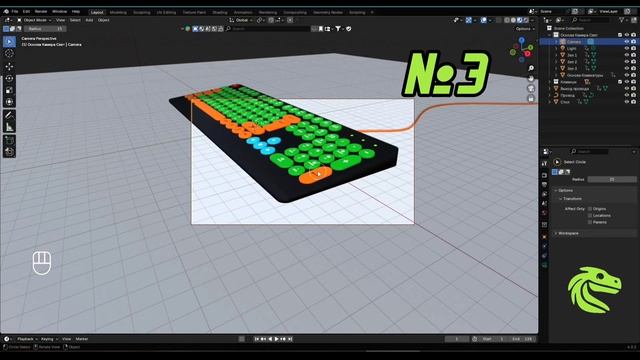Activate the Select tool at toolbar top
This screenshot has height=360, width=640.
coord(9,41)
